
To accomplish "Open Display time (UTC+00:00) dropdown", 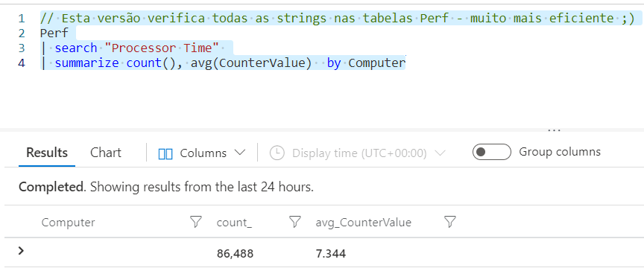I will (357, 153).
